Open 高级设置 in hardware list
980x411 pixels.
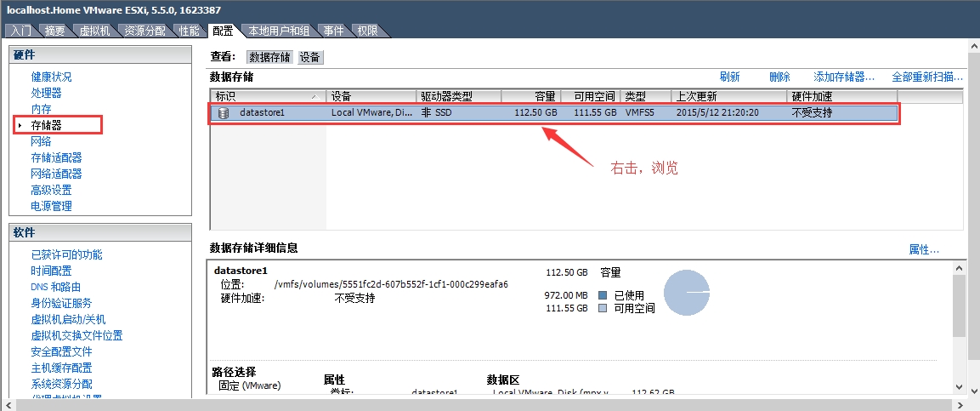(51, 190)
